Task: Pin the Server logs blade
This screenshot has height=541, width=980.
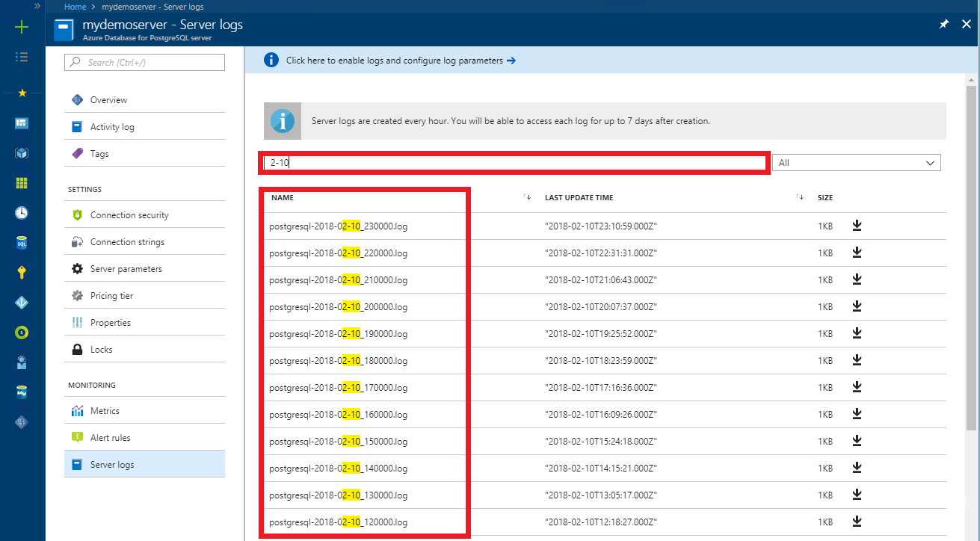Action: 944,25
